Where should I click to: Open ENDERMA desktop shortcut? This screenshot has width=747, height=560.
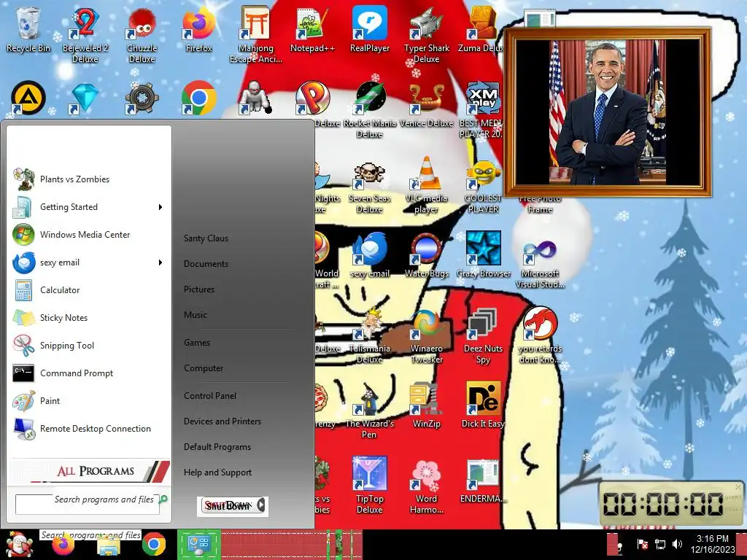(483, 481)
